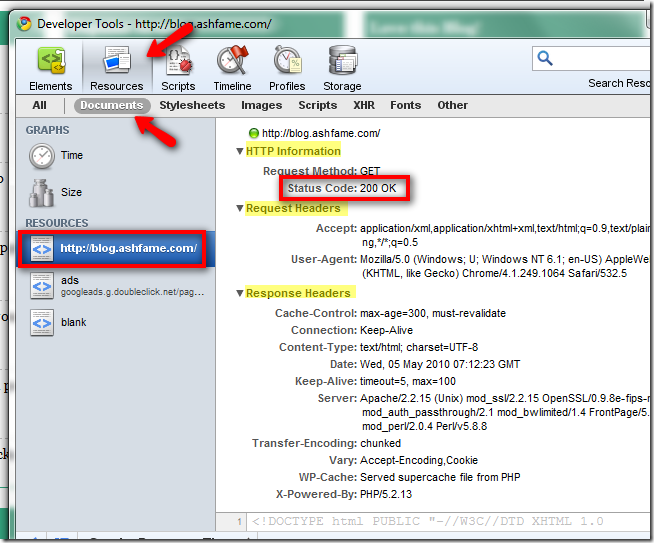Viewport: 654px width, 543px height.
Task: Select the blank resource
Action: point(116,323)
